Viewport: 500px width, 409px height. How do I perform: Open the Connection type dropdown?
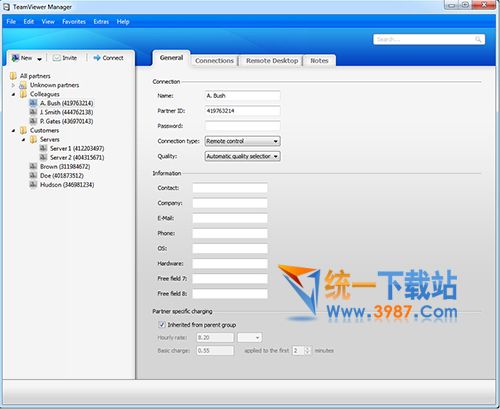(242, 141)
